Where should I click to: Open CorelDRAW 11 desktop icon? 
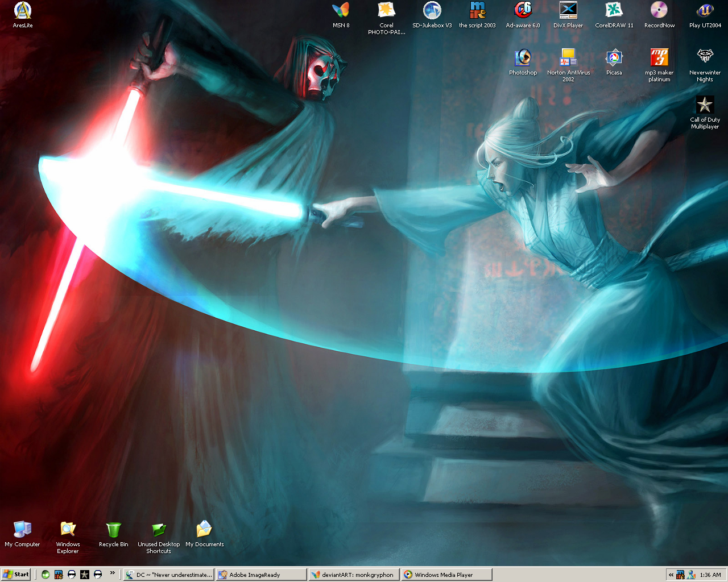point(614,15)
